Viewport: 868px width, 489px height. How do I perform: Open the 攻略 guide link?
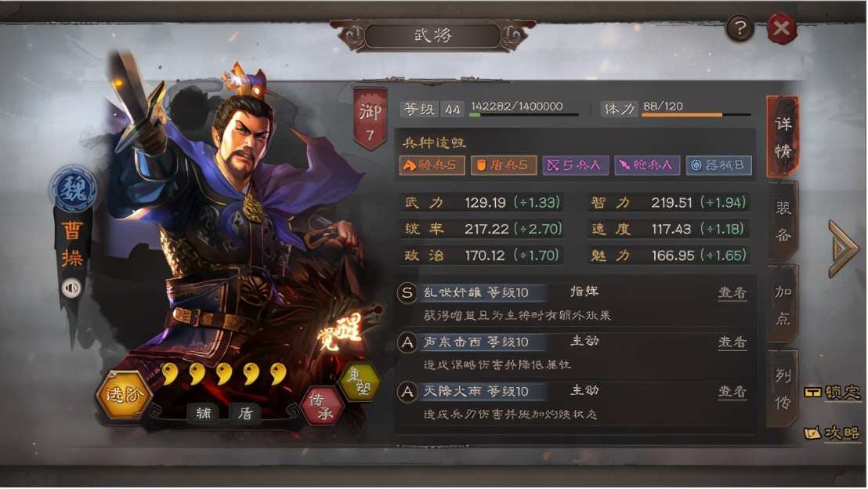tap(833, 433)
